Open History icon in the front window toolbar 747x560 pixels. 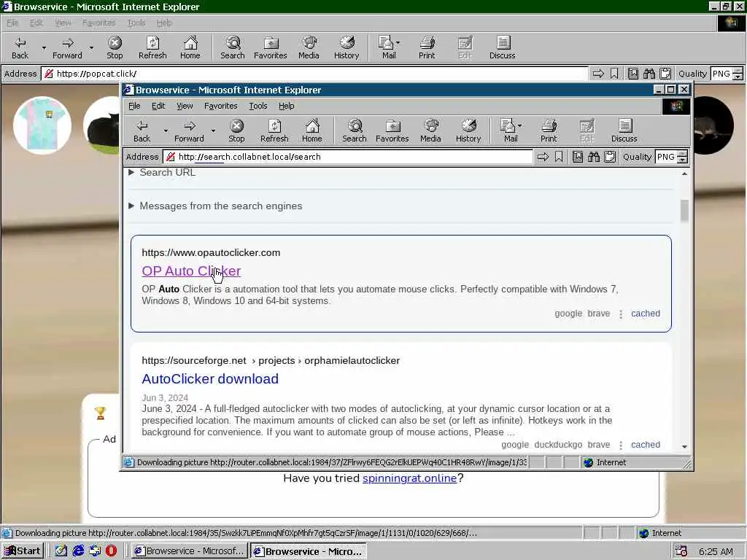468,131
